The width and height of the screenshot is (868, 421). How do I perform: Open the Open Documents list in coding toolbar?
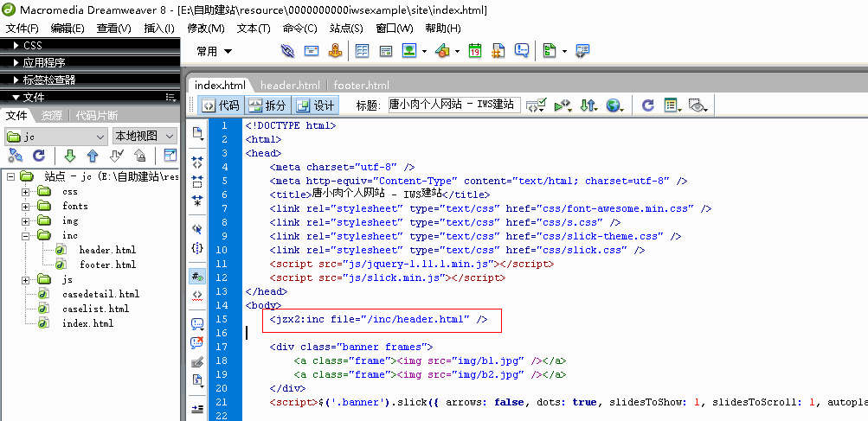(197, 133)
